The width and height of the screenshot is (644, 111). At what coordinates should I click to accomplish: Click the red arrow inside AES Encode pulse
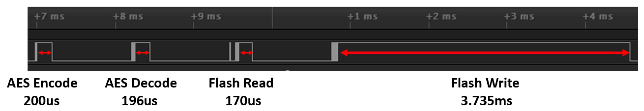click(45, 53)
